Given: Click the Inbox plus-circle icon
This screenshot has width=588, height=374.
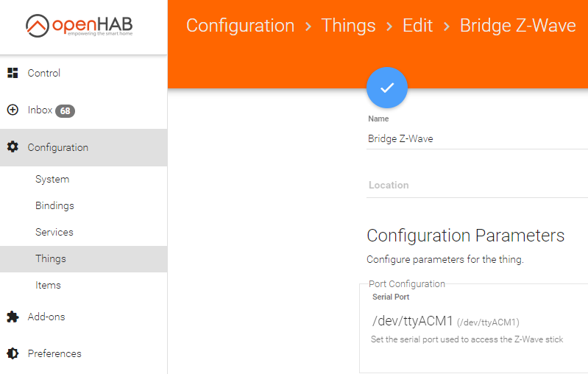Looking at the screenshot, I should 13,110.
